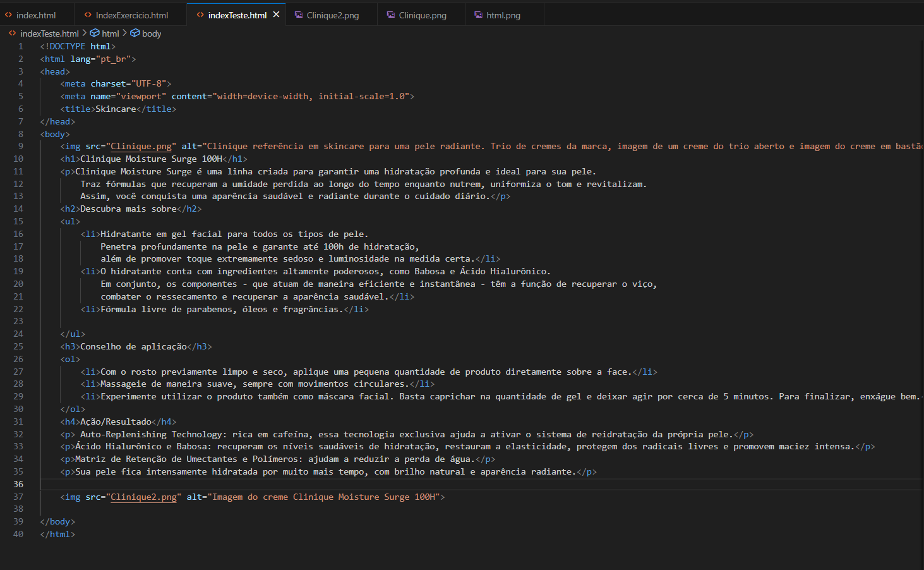Switch to the index.html tab
924x570 pixels.
[36, 15]
